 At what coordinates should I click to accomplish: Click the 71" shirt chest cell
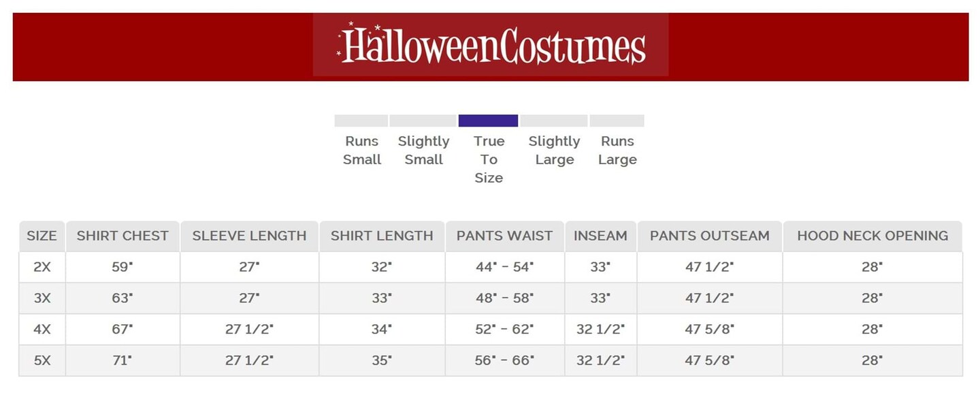click(x=122, y=360)
